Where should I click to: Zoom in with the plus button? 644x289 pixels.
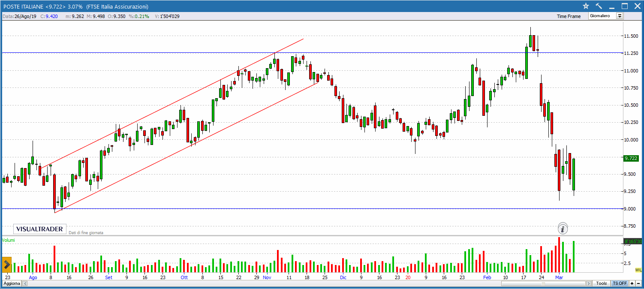(632, 284)
